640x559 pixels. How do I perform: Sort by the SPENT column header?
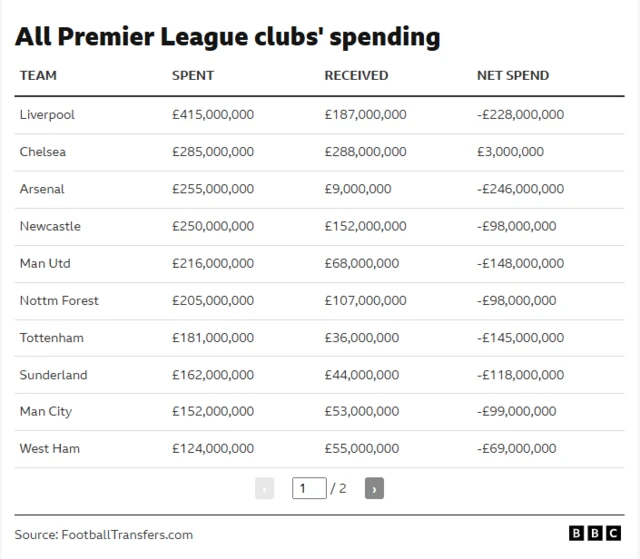tap(193, 75)
